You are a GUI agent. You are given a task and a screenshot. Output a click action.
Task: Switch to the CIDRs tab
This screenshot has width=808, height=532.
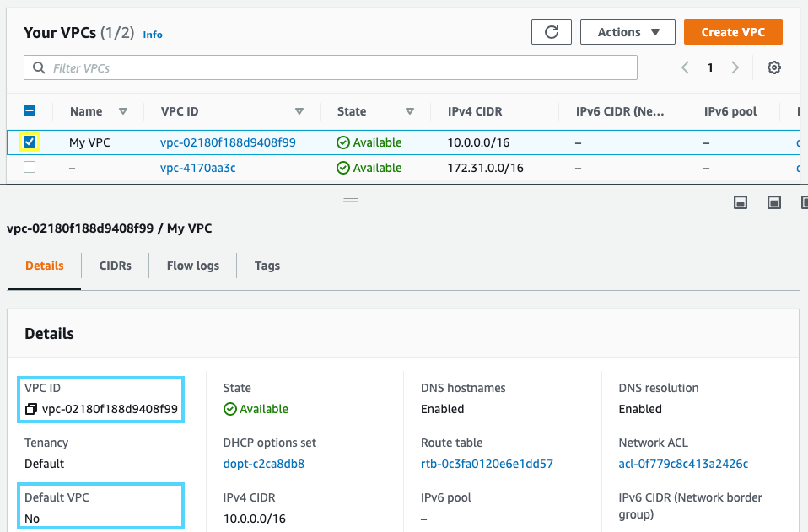click(x=116, y=266)
